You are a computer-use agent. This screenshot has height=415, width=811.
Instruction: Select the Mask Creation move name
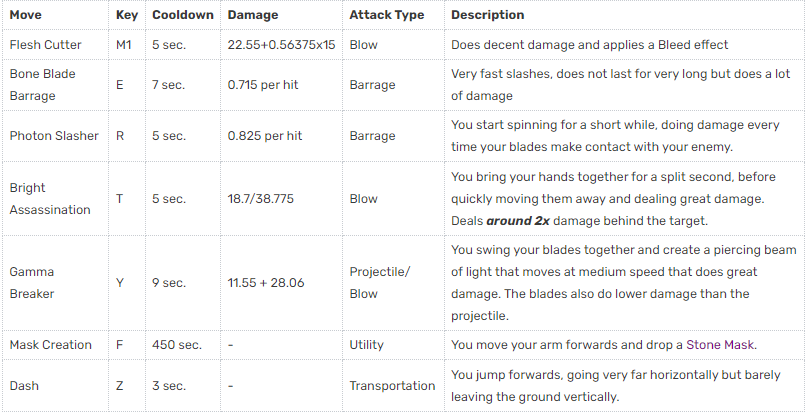(x=50, y=345)
